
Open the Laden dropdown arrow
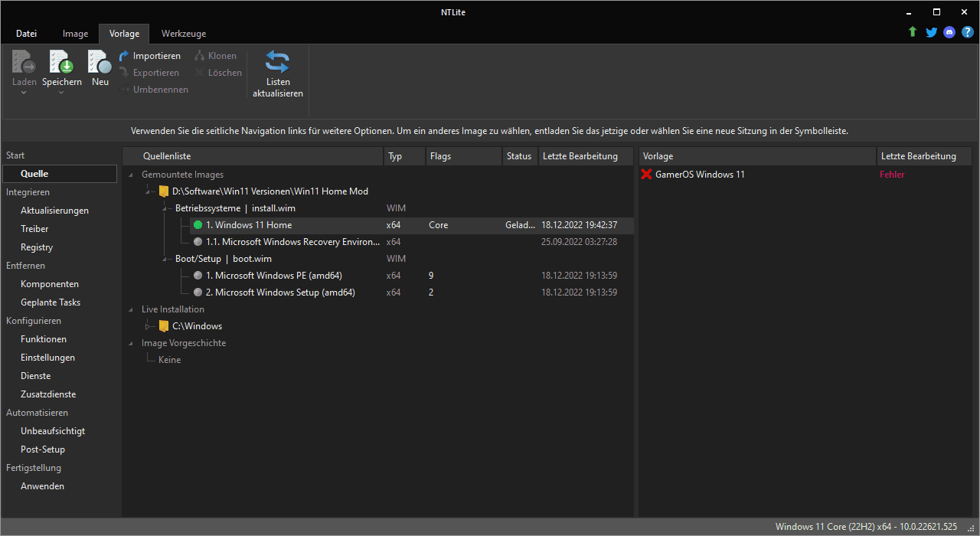pos(24,93)
